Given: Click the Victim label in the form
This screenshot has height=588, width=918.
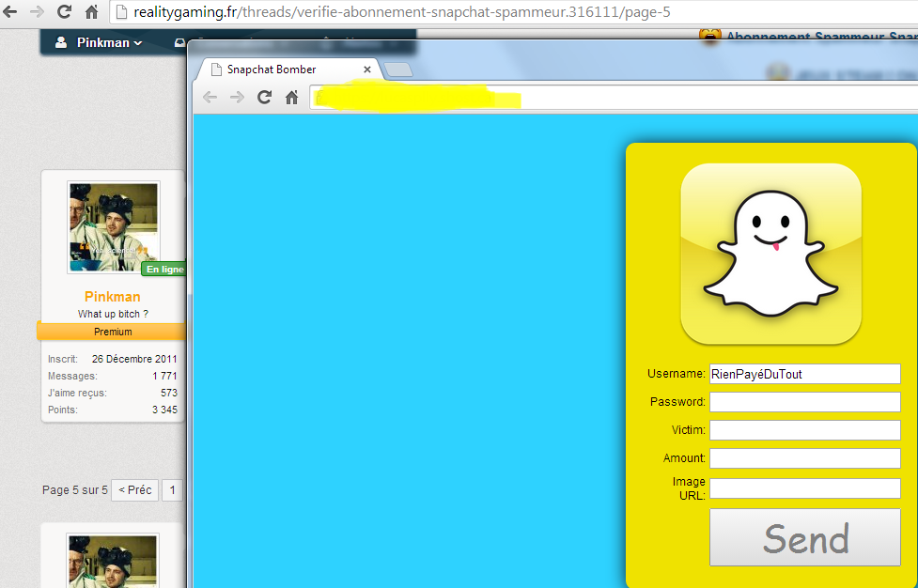Looking at the screenshot, I should coord(689,430).
